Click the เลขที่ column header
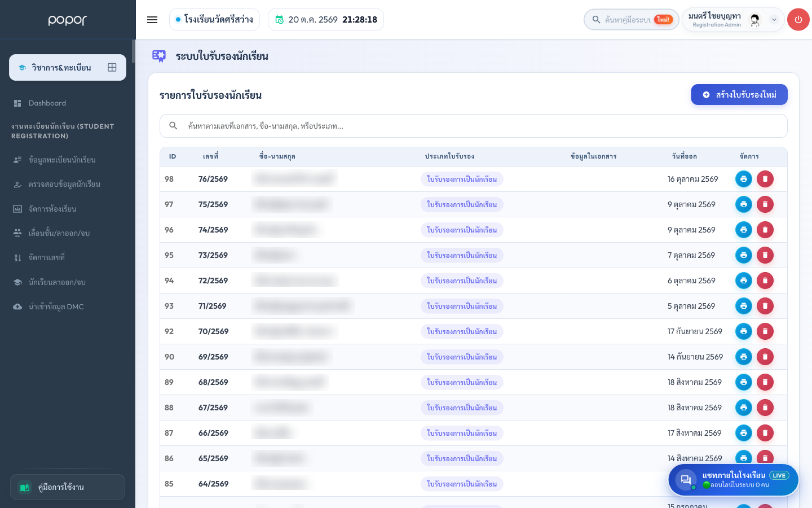Screen dimensions: 812x508 coord(210,156)
